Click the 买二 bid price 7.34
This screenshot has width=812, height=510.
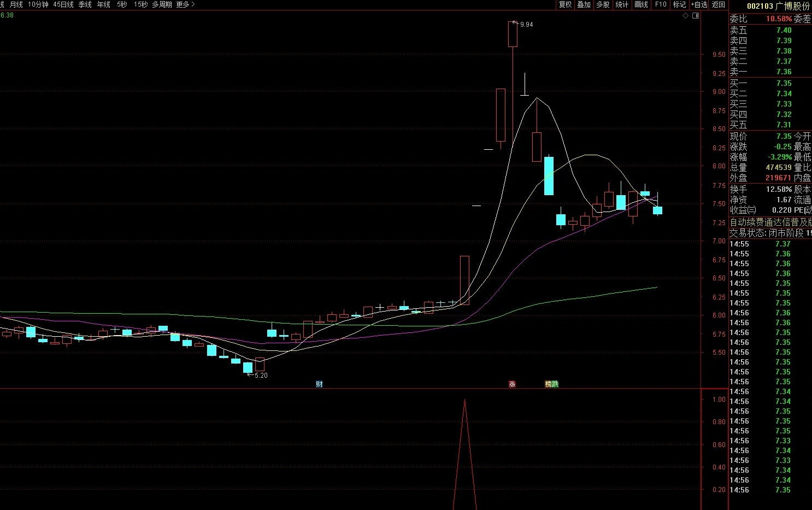tap(784, 93)
